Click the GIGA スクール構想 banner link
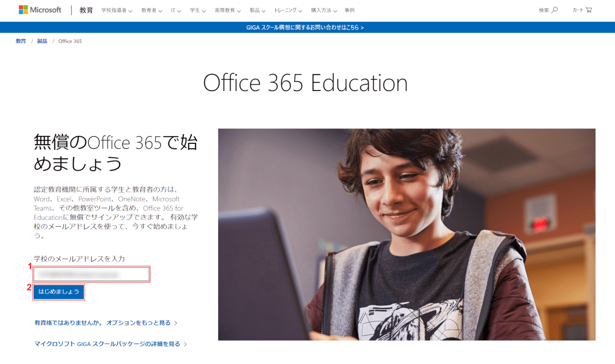 (x=305, y=27)
